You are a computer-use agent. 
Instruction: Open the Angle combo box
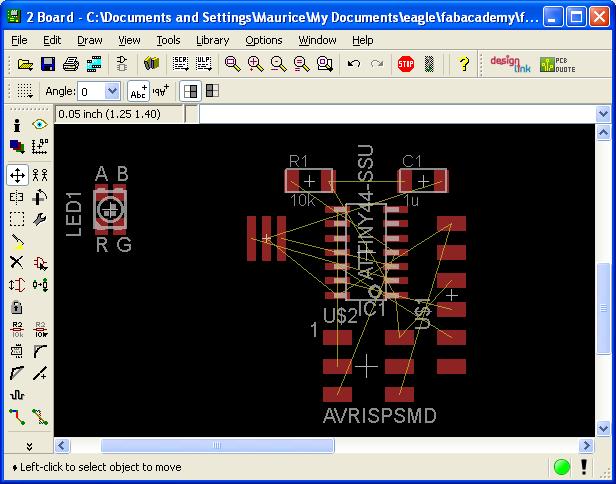tap(99, 92)
